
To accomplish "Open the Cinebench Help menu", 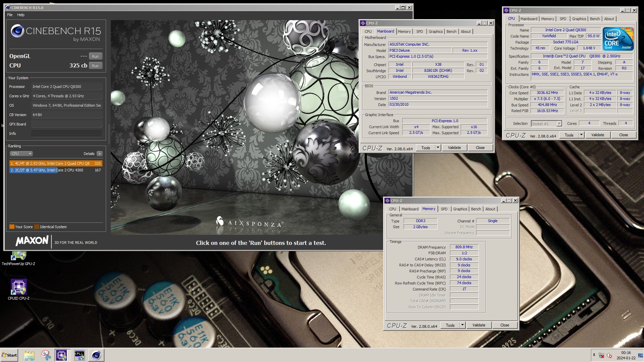I will 21,15.
